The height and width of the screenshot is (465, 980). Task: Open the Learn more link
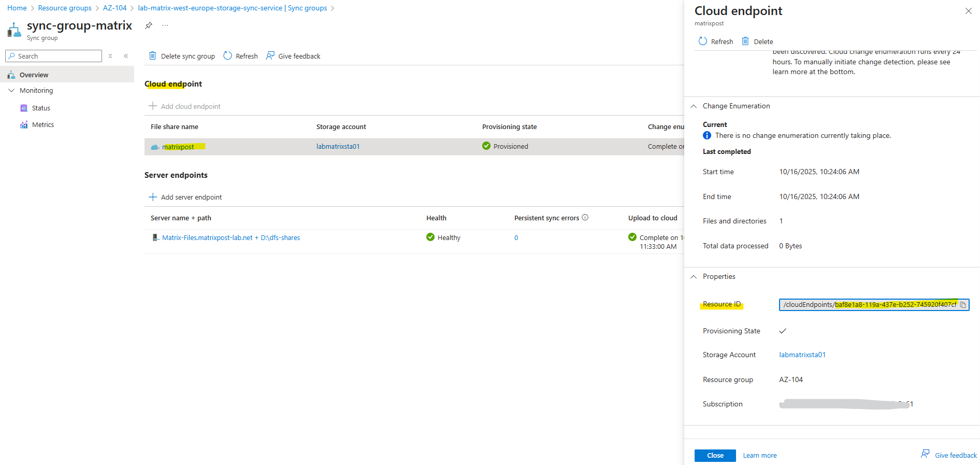760,456
